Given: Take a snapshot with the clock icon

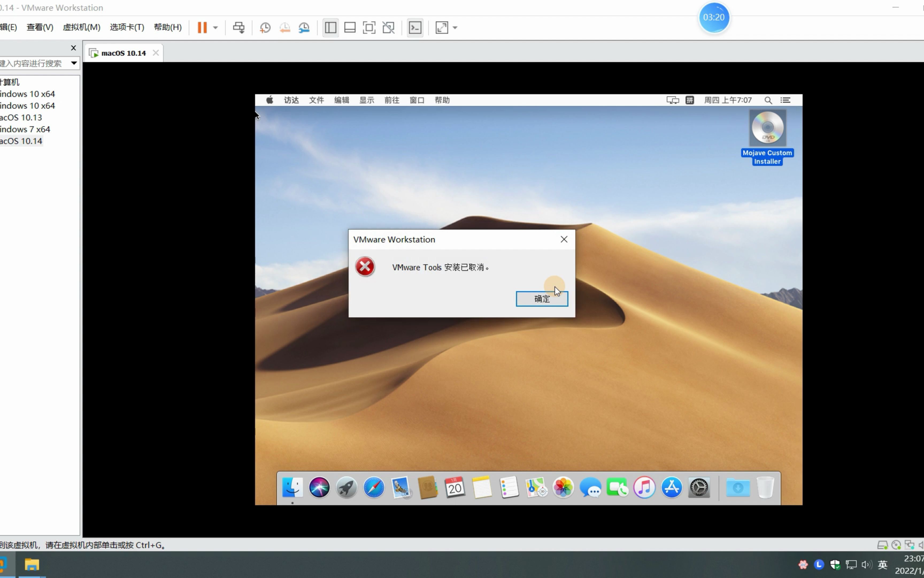Looking at the screenshot, I should [x=265, y=28].
